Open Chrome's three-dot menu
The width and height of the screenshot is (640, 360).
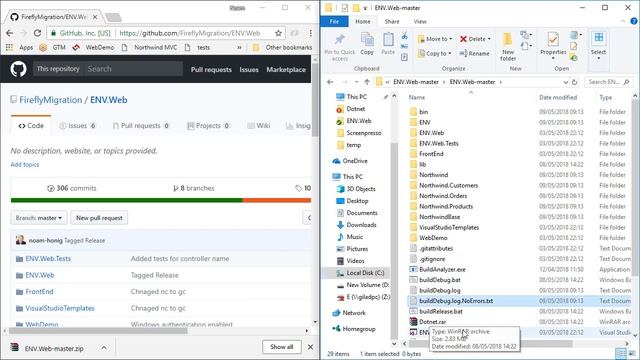coord(310,33)
